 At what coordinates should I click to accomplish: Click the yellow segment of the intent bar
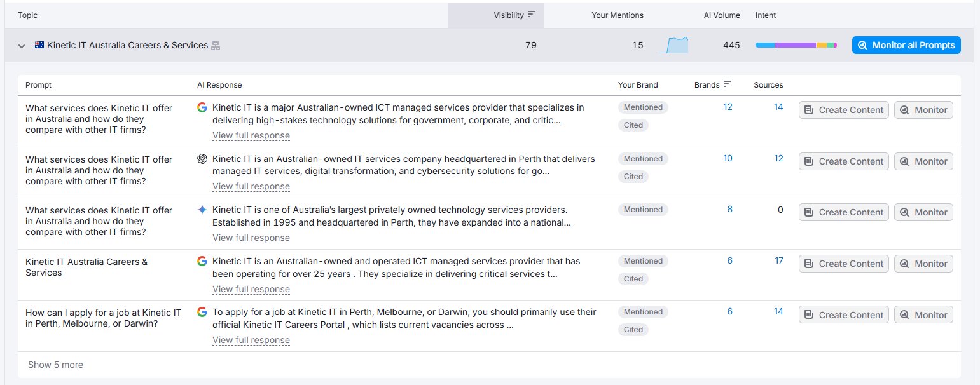pos(821,45)
